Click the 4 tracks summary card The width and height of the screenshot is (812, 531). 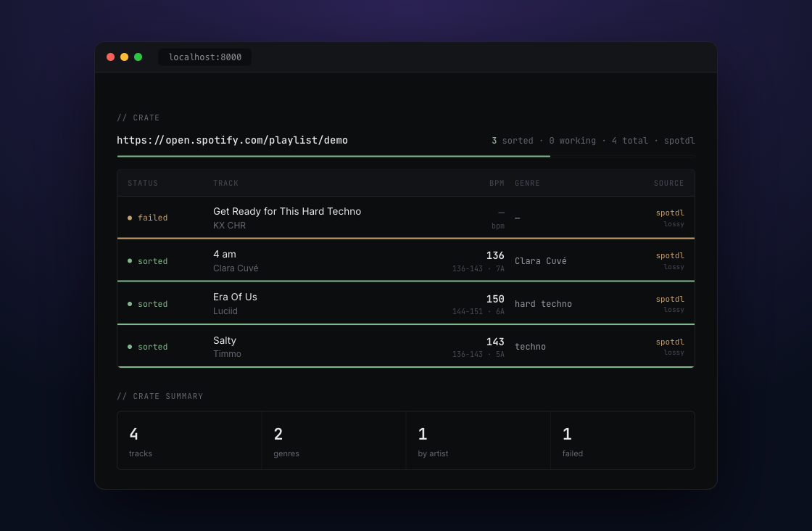189,441
